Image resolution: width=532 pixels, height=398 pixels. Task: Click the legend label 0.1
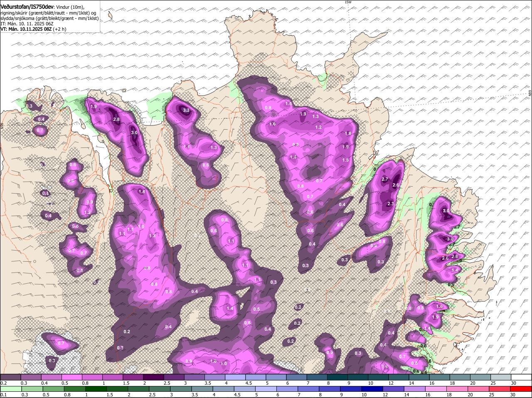(x=3, y=395)
